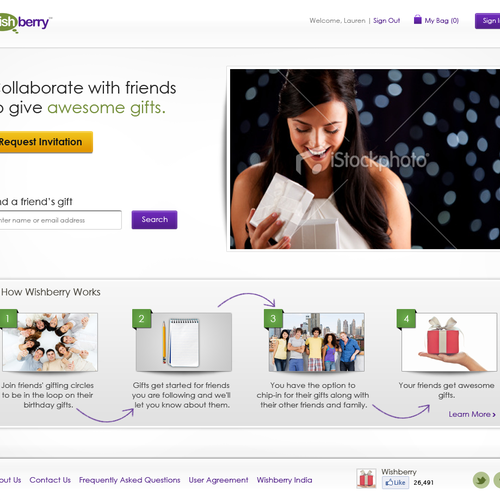500x500 pixels.
Task: Click the Wishberry Facebook page gift thumbnail
Action: tap(366, 478)
